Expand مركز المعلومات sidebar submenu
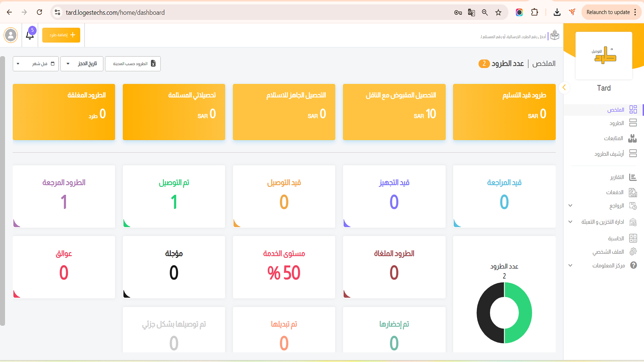644x362 pixels. click(x=570, y=265)
